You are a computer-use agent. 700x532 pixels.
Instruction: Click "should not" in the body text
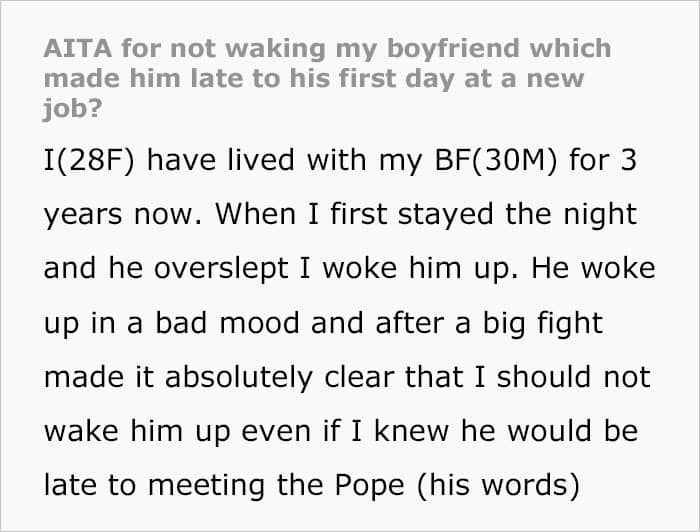coord(576,377)
